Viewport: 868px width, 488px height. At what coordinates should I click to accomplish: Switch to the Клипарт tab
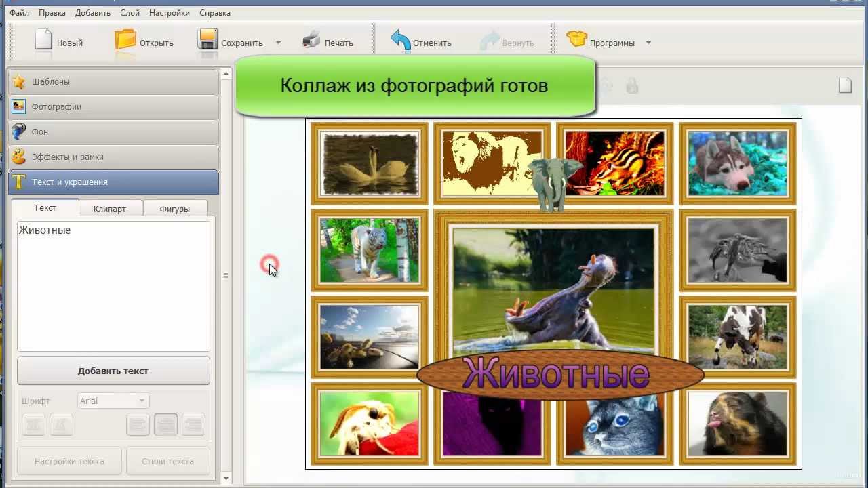click(110, 209)
